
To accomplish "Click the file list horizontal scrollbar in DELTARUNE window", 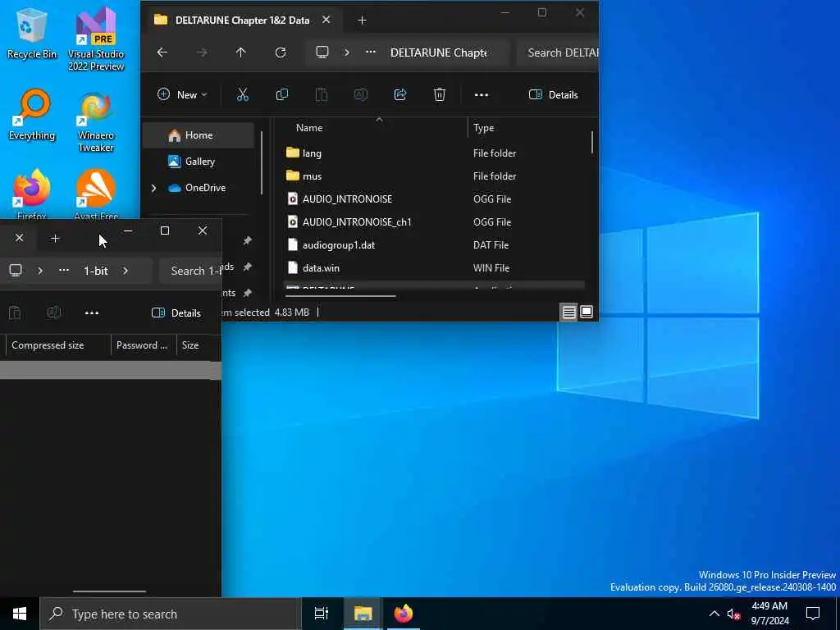I will click(x=340, y=295).
